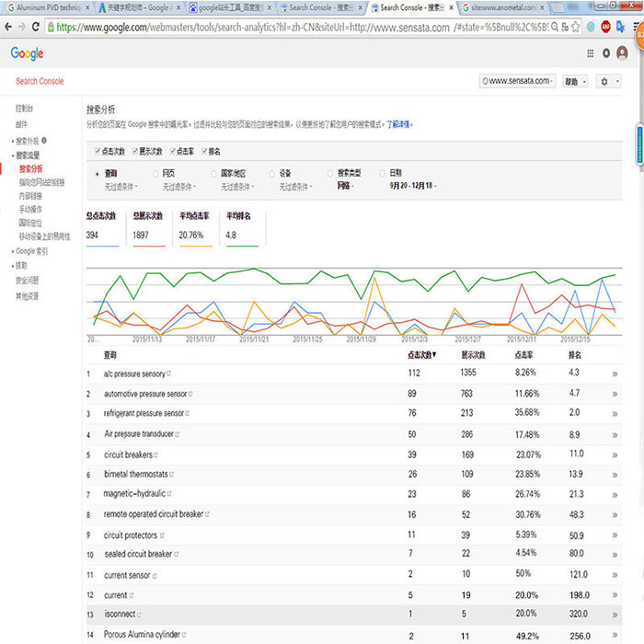Click the vertical page scrollbar
Viewport: 644px width, 644px height.
click(x=639, y=144)
